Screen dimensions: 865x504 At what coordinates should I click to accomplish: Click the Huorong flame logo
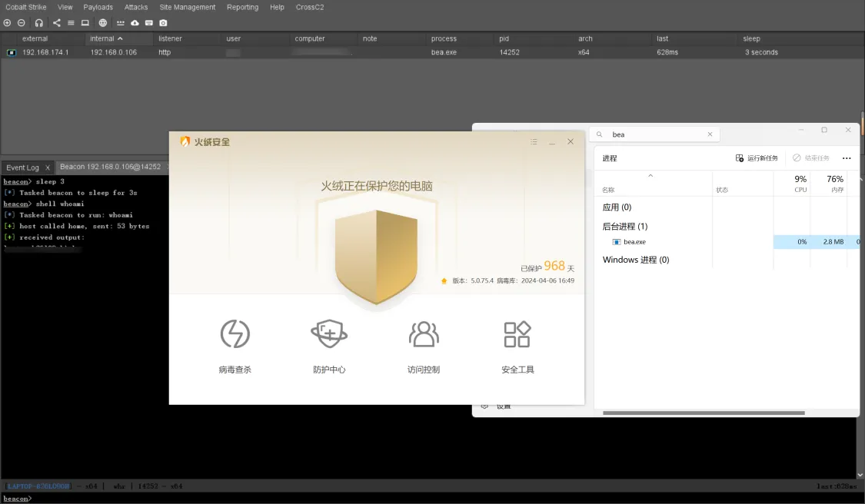click(x=185, y=141)
